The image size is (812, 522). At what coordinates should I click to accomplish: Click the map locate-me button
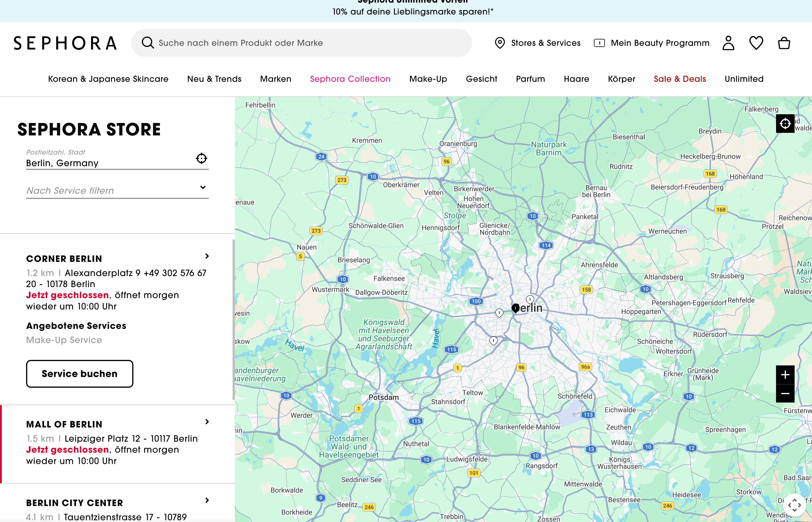point(785,124)
